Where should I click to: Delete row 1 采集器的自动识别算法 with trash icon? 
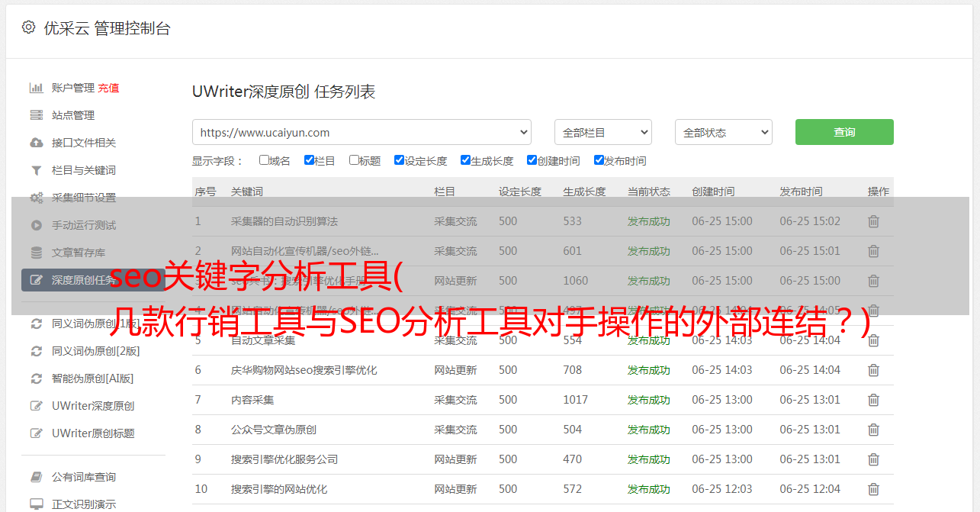pyautogui.click(x=873, y=221)
